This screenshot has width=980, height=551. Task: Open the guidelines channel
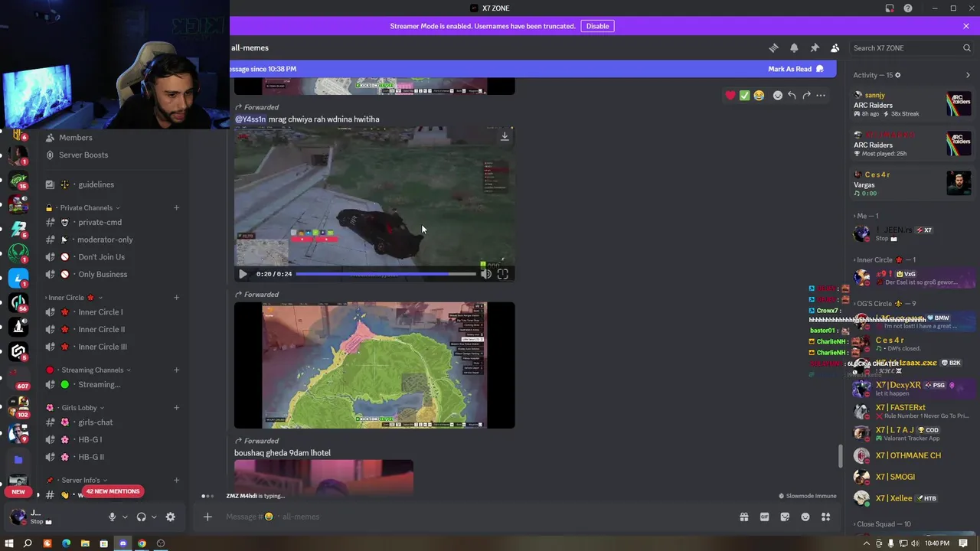pyautogui.click(x=111, y=184)
